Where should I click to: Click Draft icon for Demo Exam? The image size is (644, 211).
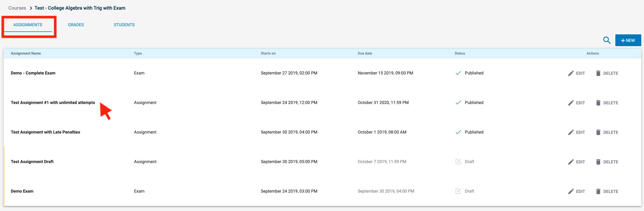click(458, 191)
